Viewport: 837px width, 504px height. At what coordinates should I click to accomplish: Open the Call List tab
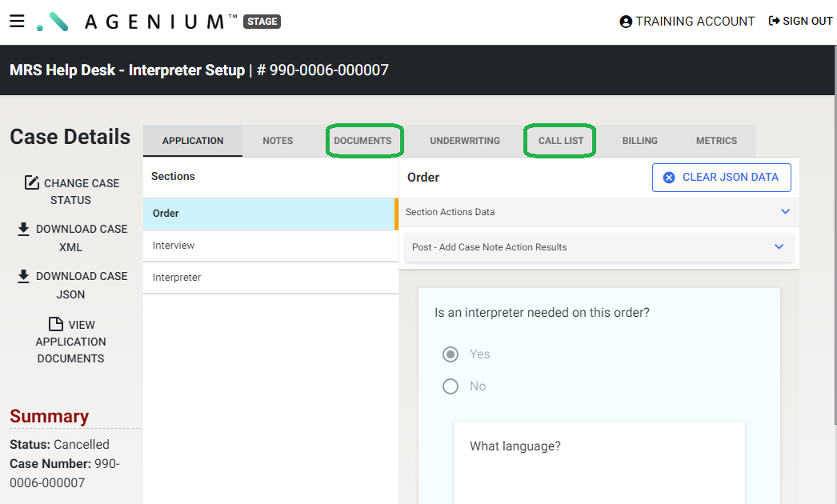(560, 141)
